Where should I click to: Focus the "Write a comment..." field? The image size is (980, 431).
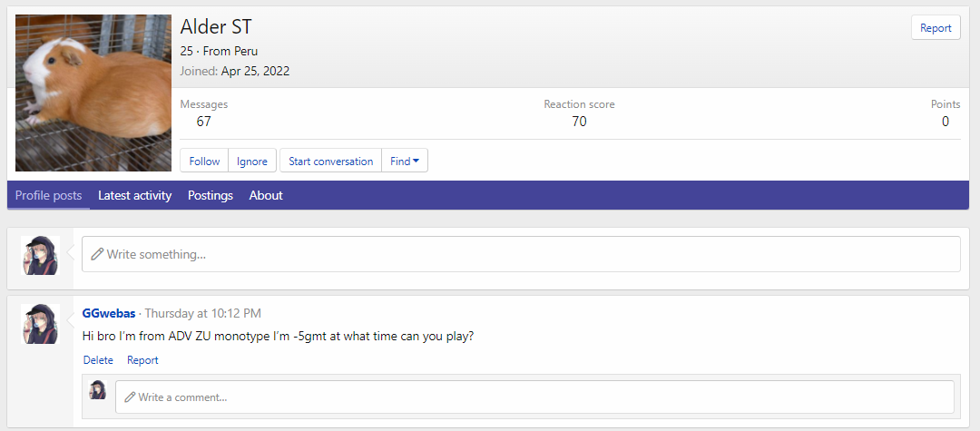[534, 397]
